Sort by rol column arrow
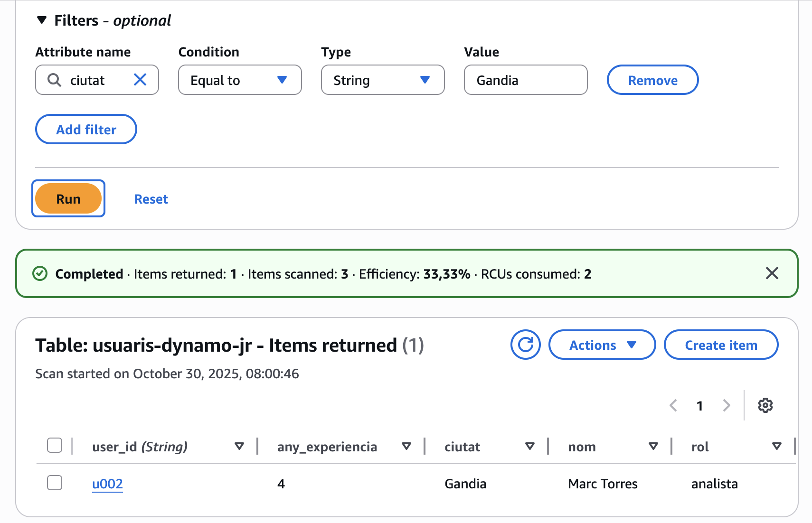 pos(776,446)
